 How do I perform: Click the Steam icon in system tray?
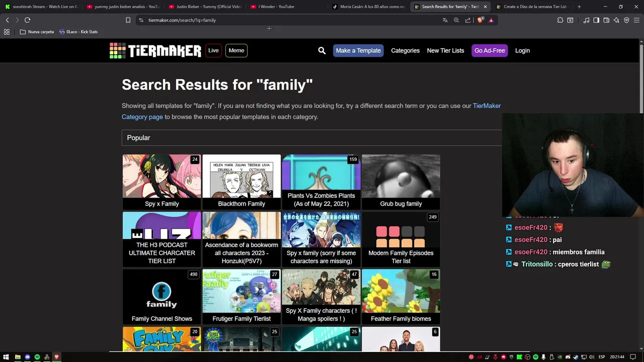[x=576, y=357]
